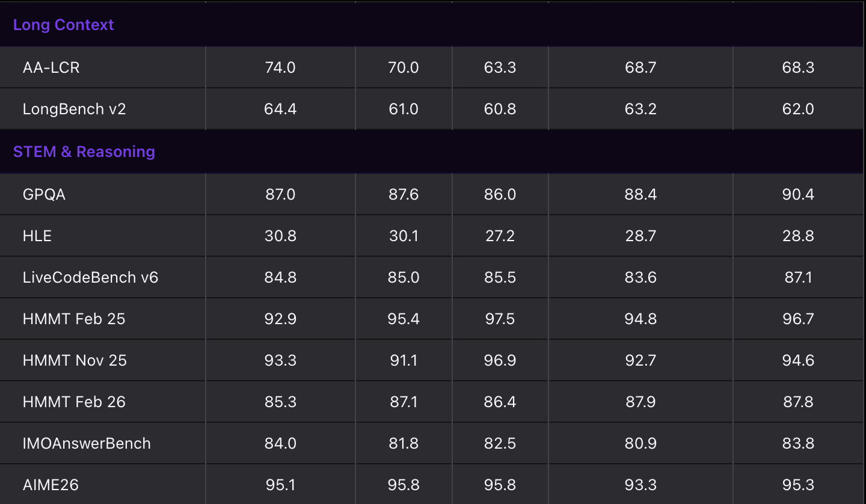Click the HLE benchmark label
Viewport: 866px width, 504px height.
37,236
